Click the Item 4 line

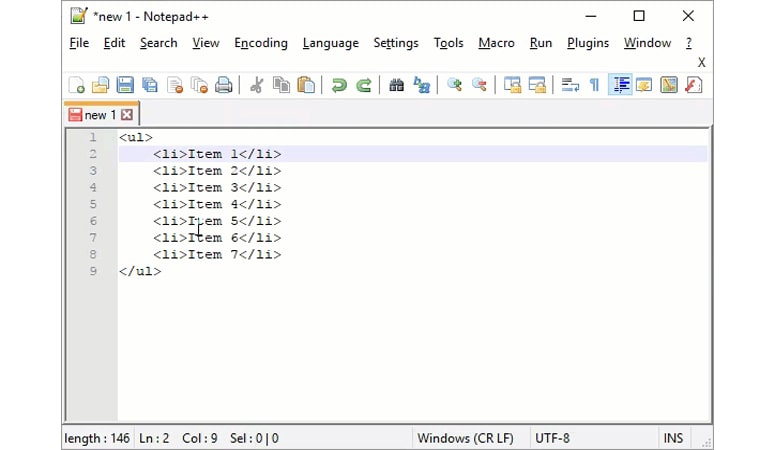tap(217, 204)
